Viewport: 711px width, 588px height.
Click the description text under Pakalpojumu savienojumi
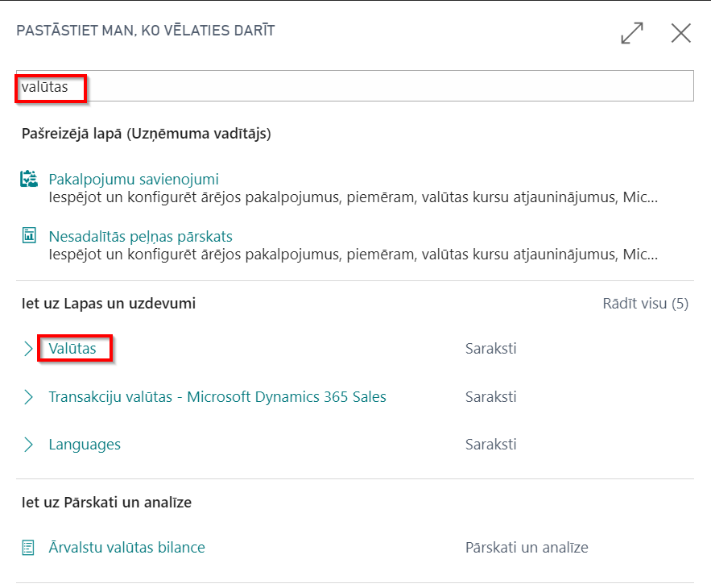pos(353,197)
